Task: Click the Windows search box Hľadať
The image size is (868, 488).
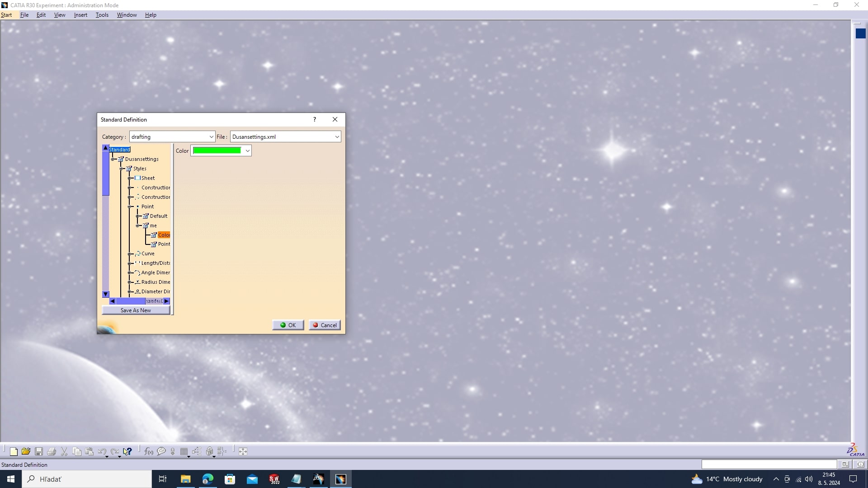Action: click(87, 479)
